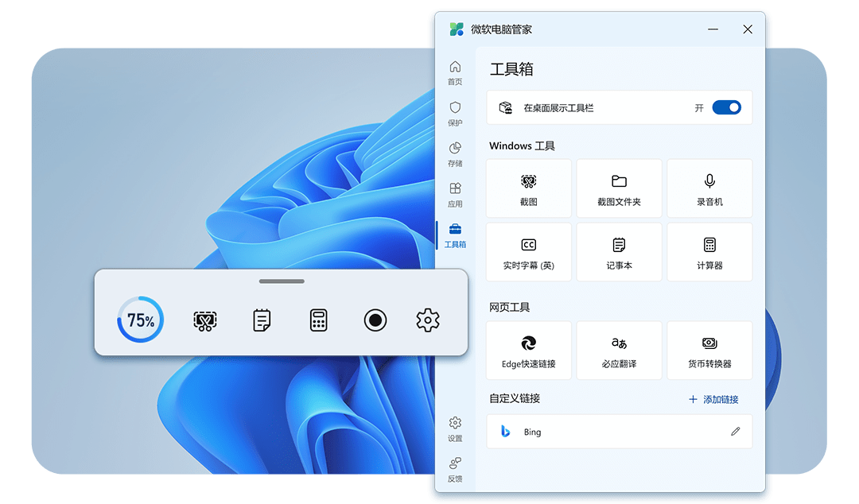Open the 计算器 calculator tile
859x504 pixels.
709,252
